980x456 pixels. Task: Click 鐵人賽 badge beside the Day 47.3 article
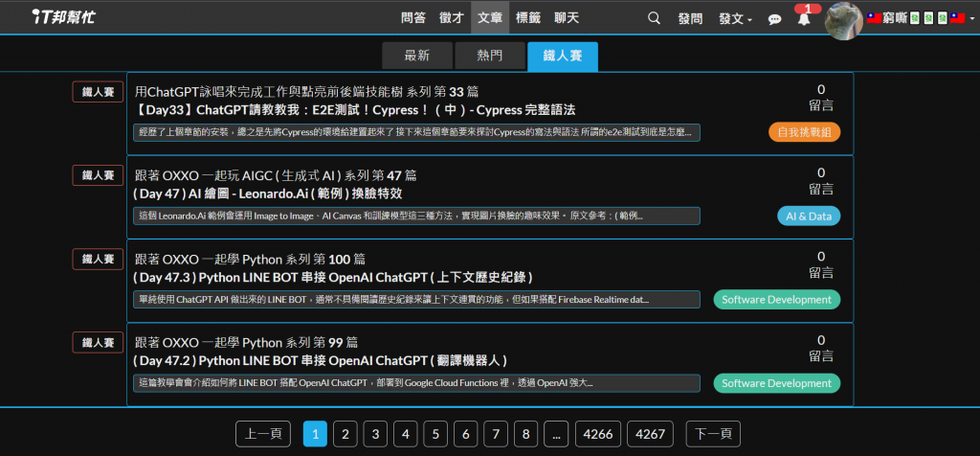click(99, 259)
